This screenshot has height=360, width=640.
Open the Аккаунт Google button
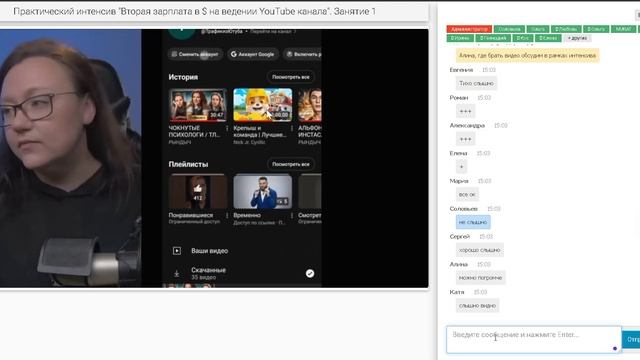point(253,54)
